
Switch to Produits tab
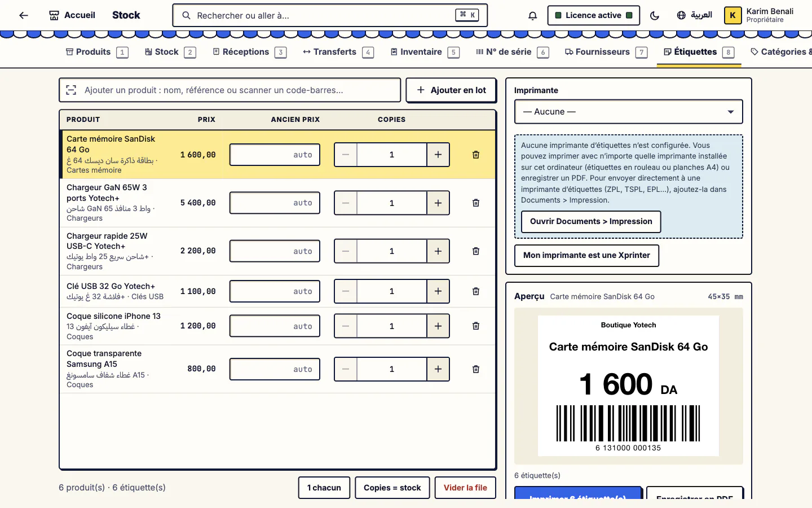click(97, 52)
